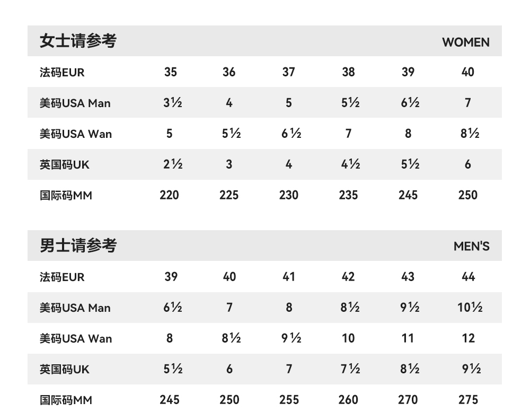Select EUR size 35 in women's table
The image size is (530, 420).
(170, 72)
